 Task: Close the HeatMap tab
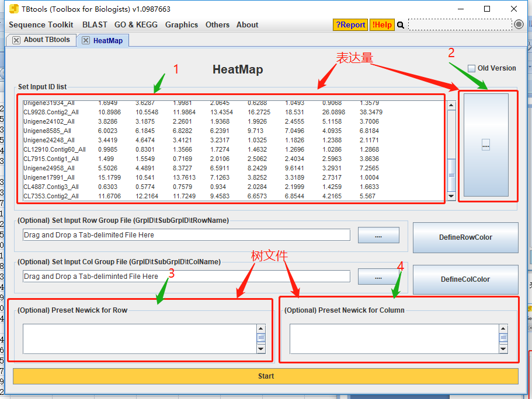point(86,40)
